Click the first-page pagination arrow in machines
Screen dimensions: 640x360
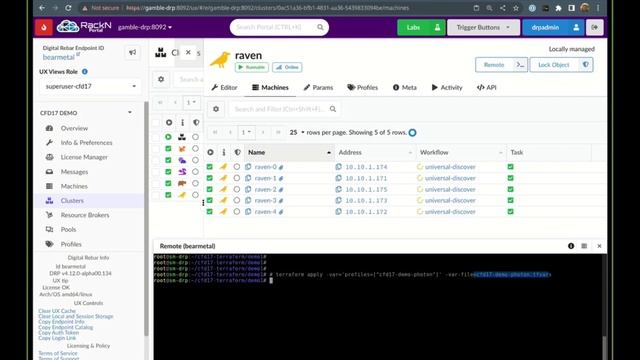tap(215, 132)
